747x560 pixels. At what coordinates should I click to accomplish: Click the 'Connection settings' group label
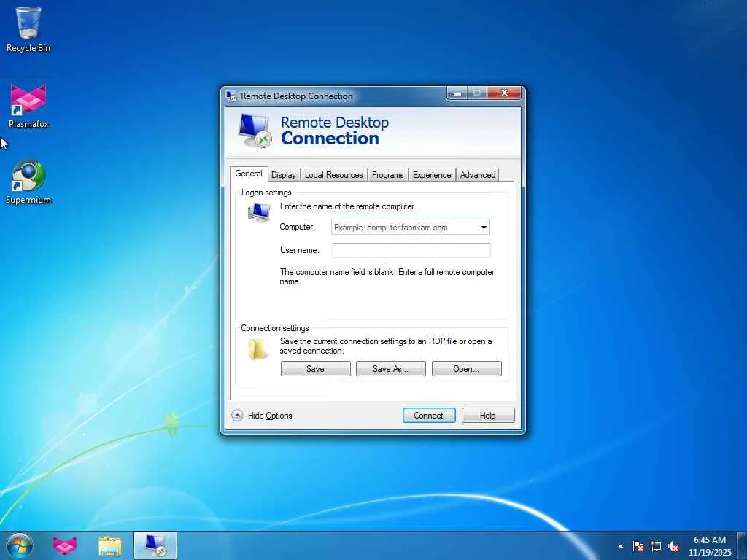pos(275,328)
